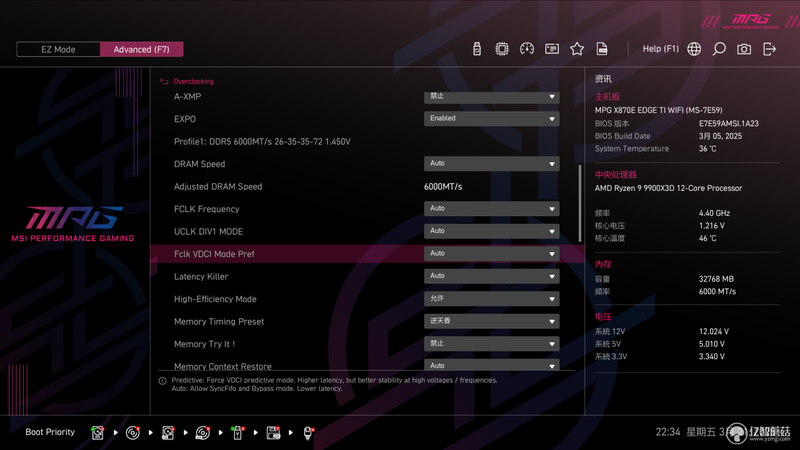This screenshot has width=800, height=450.
Task: Click the 1.216 V core voltage value
Action: point(712,226)
